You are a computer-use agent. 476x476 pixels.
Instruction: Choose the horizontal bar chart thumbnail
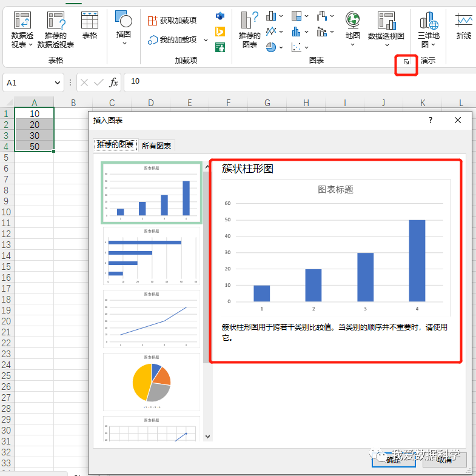pos(152,256)
